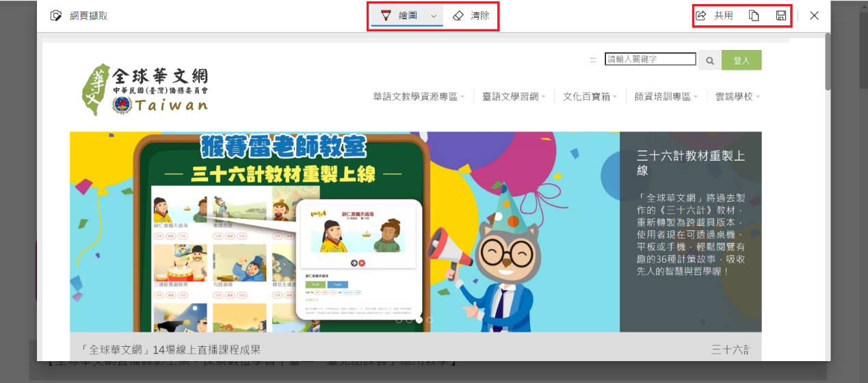This screenshot has width=868, height=383.
Task: Click the ::: accessibility anchor link
Action: [593, 60]
